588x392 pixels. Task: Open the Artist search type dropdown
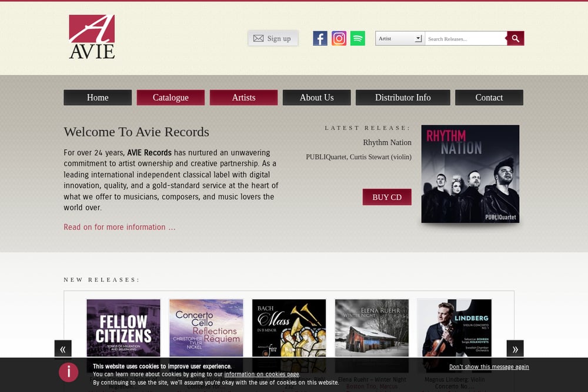coord(400,38)
